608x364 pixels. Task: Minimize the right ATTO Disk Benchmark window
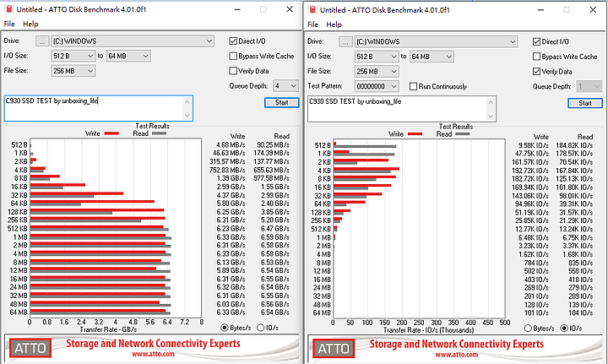(541, 10)
